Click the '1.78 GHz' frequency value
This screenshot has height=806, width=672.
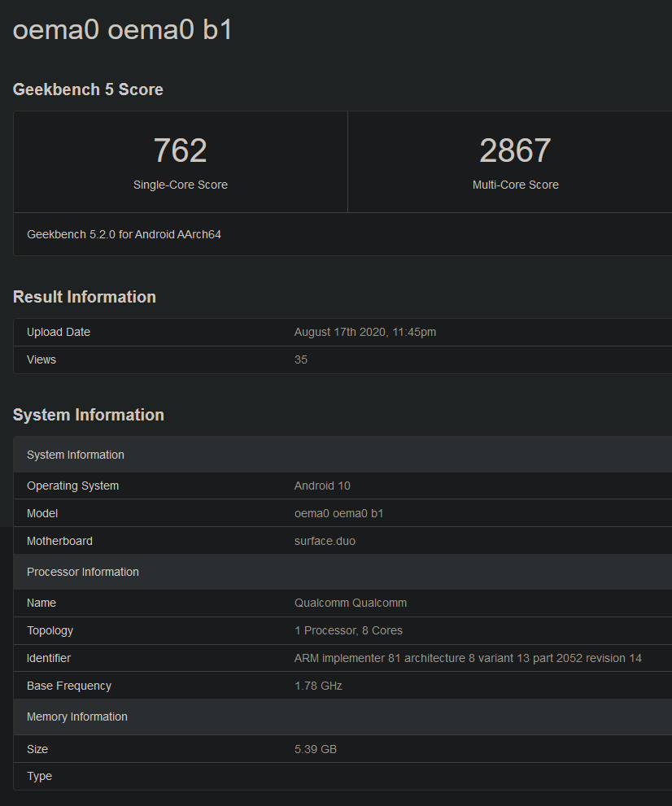point(318,686)
